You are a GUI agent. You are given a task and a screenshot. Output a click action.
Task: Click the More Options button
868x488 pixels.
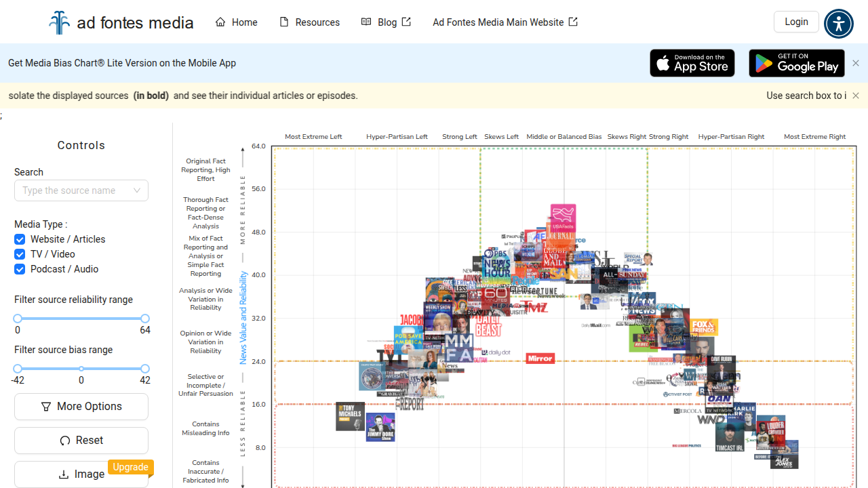tap(81, 407)
